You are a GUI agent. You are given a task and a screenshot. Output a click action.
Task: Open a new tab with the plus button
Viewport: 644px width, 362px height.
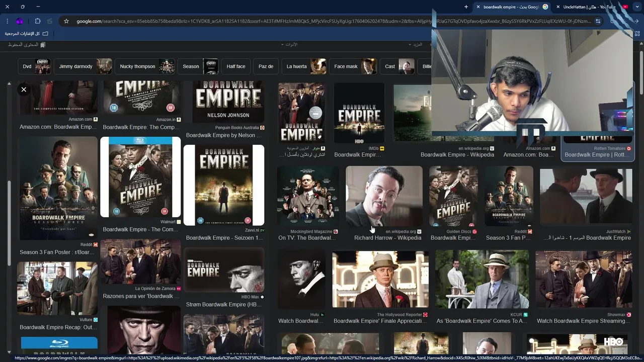[x=466, y=7]
